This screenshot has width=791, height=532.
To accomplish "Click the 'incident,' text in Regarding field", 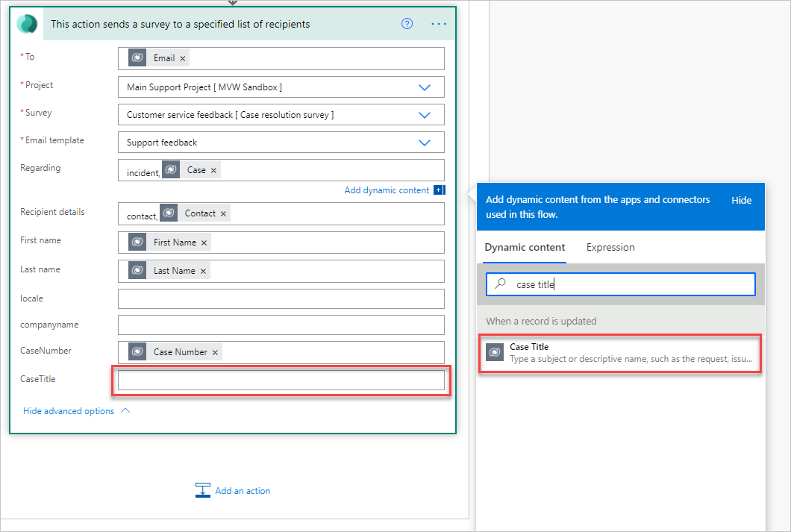I will coord(143,173).
